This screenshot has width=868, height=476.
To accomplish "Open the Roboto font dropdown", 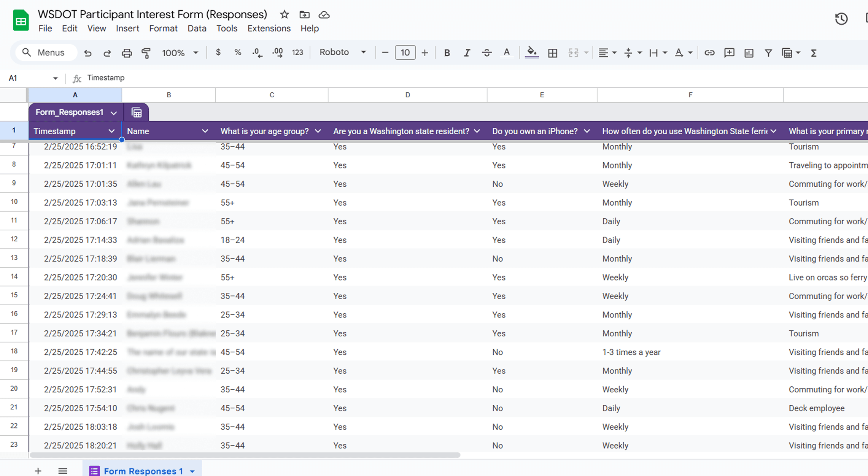I will coord(342,52).
